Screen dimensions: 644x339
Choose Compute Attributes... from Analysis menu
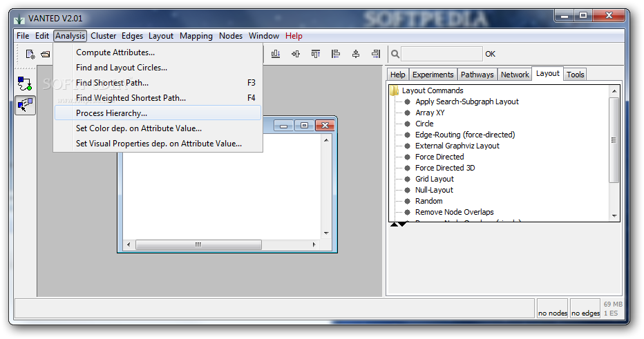[158, 52]
